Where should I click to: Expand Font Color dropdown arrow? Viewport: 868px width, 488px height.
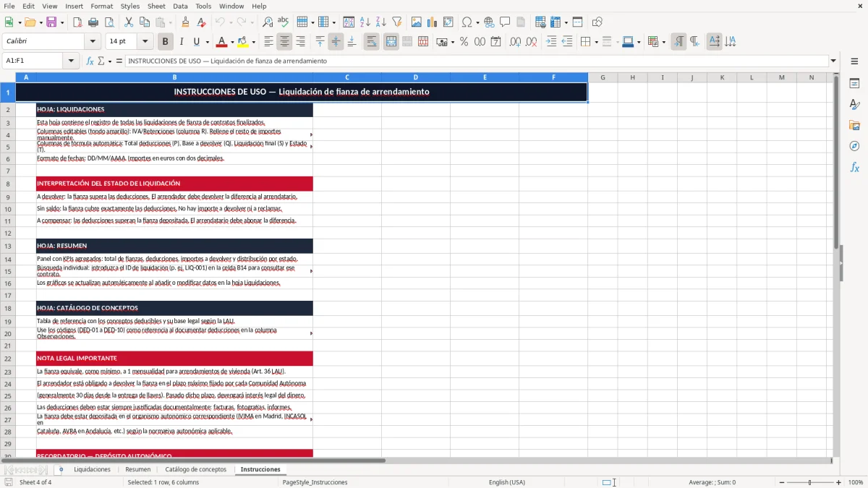(x=231, y=42)
